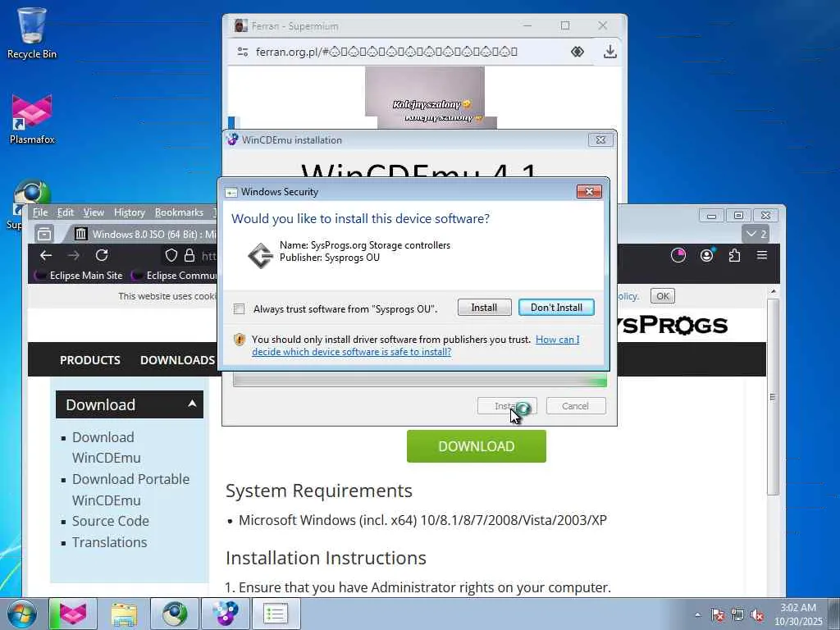Click the green DOWNLOAD button
This screenshot has height=630, width=840.
tap(477, 446)
